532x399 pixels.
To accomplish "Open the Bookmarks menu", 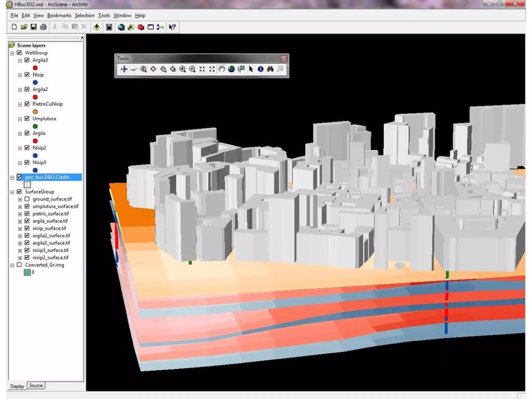I will click(x=59, y=16).
